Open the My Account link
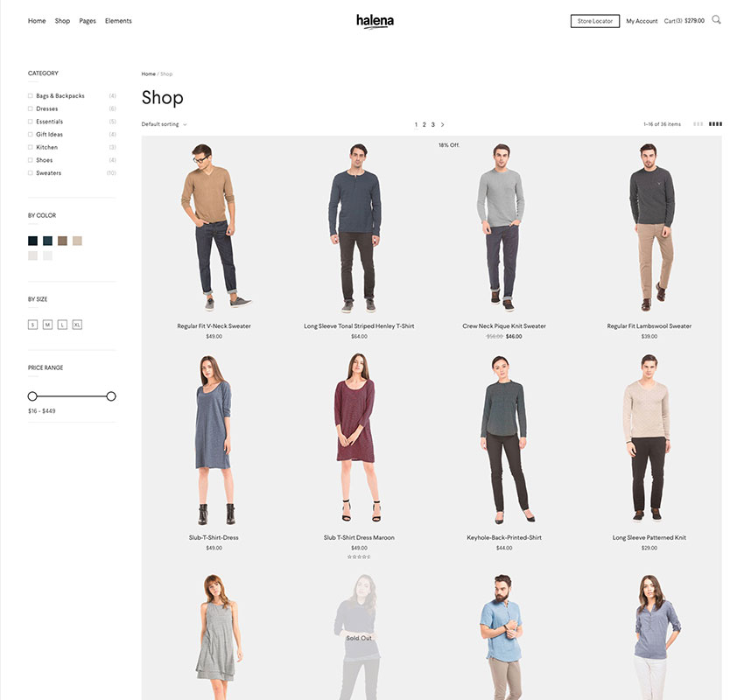Viewport: 744px width, 700px height. pyautogui.click(x=642, y=21)
